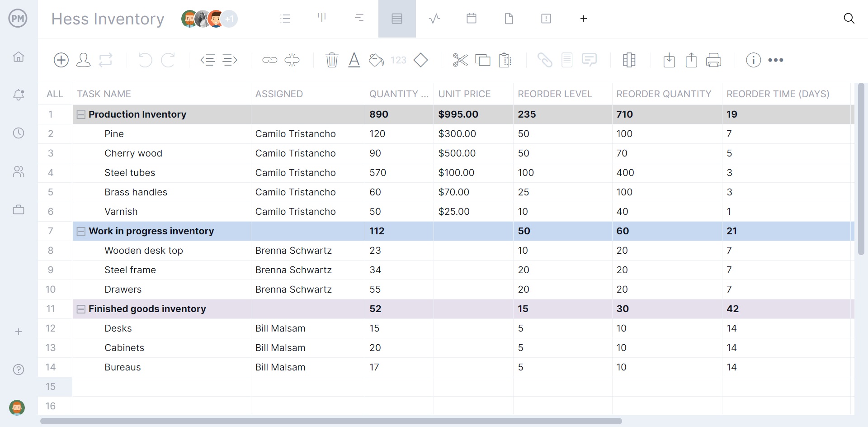The height and width of the screenshot is (427, 868).
Task: Click empty task name cell in row 15
Action: (162, 387)
